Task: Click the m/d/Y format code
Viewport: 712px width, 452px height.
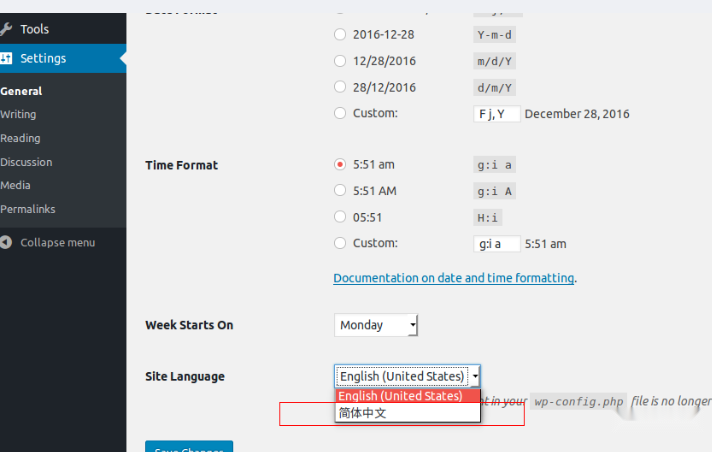Action: [494, 61]
